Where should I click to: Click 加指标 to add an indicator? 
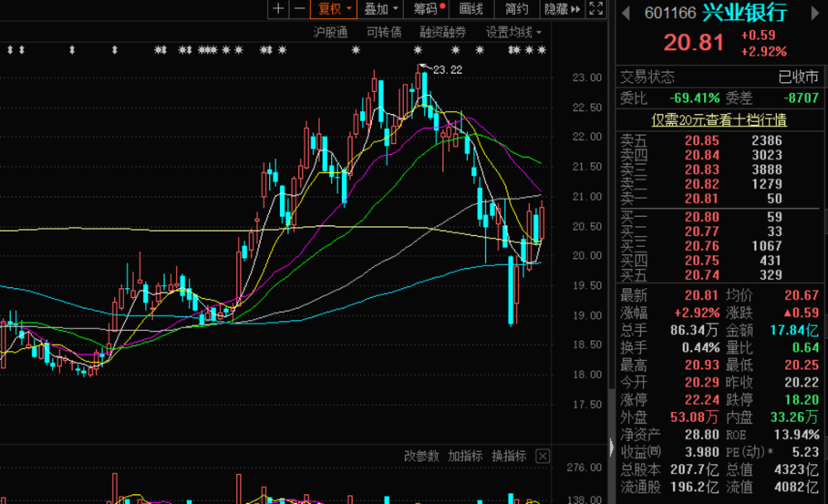point(465,456)
